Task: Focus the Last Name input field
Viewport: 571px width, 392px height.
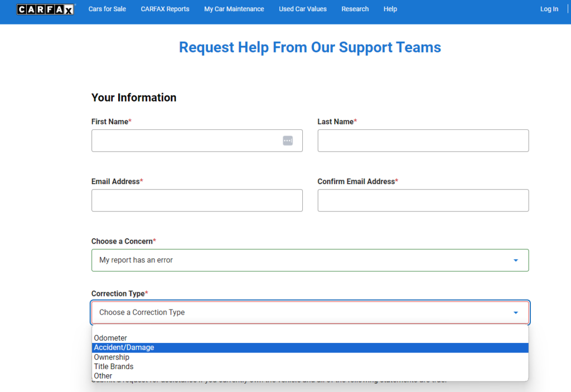Action: pos(423,141)
